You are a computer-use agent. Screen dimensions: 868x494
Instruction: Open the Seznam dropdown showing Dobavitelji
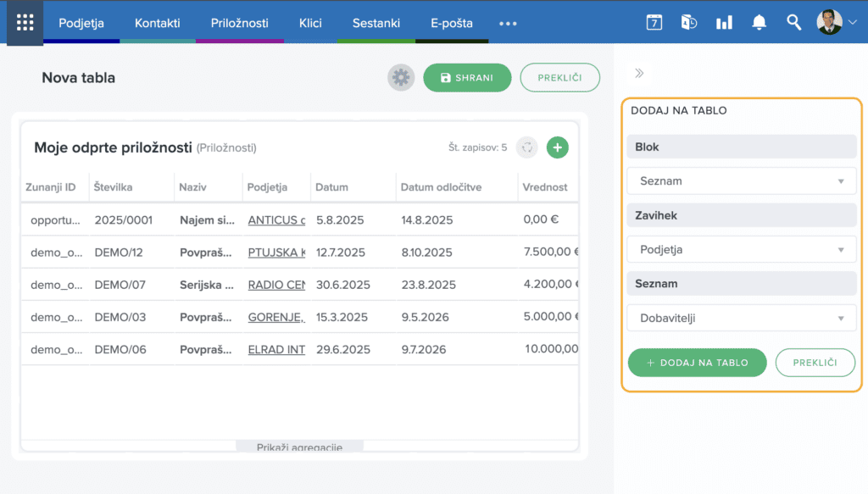coord(742,319)
